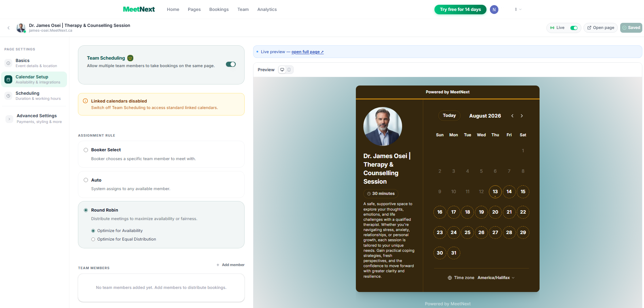This screenshot has width=644, height=308.
Task: Click the globe time zone icon
Action: (450, 278)
